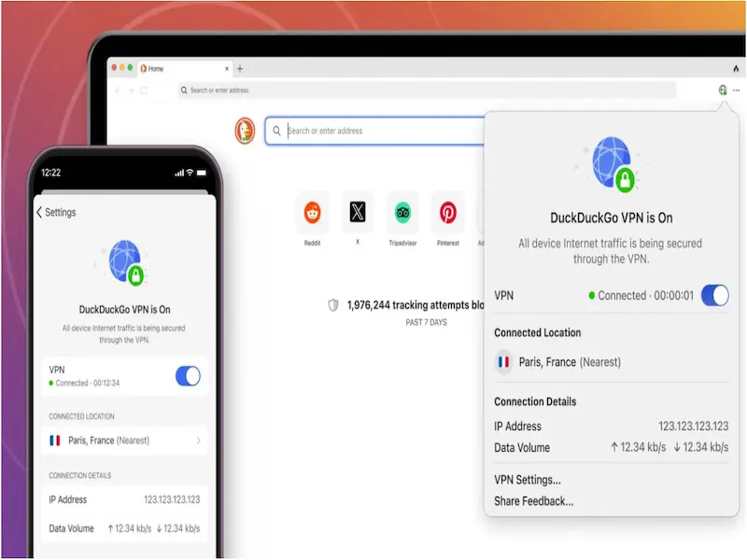Open the Reddit favorite shortcut
747x560 pixels.
(x=312, y=213)
